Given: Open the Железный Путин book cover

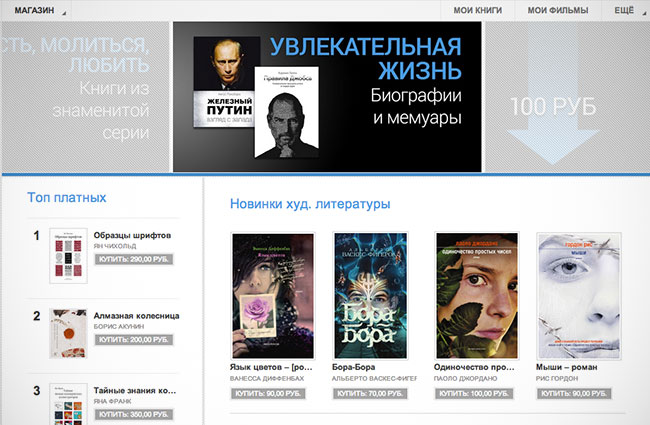Looking at the screenshot, I should tap(223, 82).
